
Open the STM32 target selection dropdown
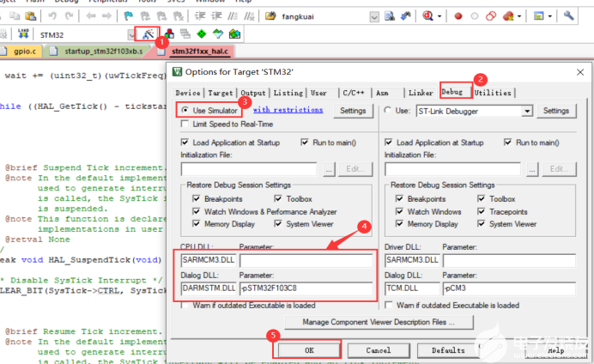[x=131, y=35]
